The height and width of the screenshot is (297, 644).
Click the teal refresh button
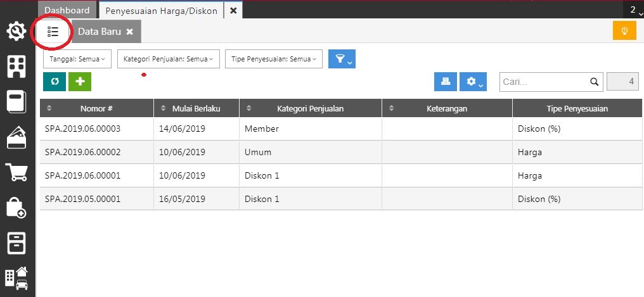click(x=54, y=82)
